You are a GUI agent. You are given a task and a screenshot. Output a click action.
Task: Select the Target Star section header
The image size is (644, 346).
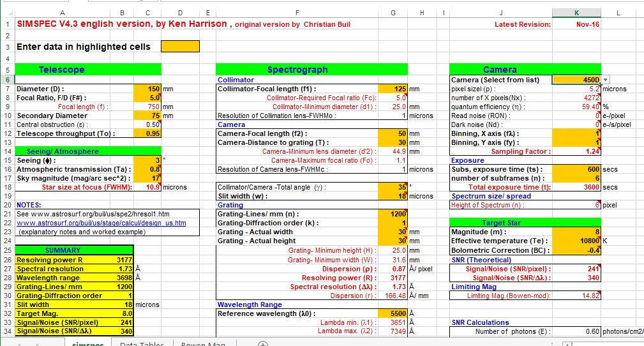click(x=525, y=223)
